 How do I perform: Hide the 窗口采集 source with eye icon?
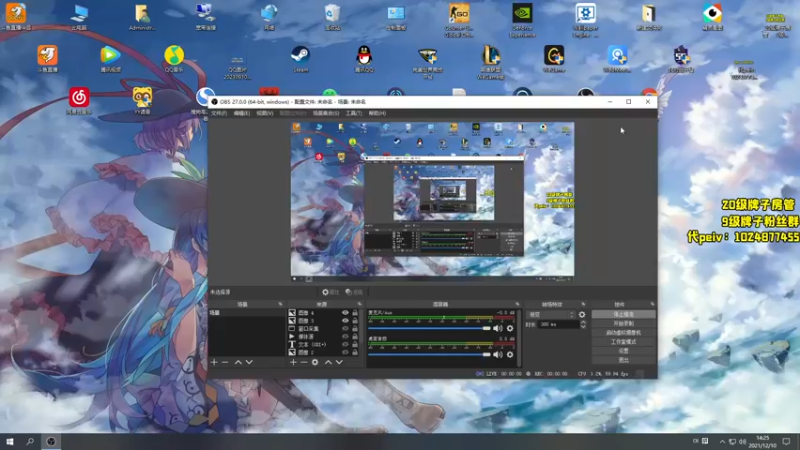coord(346,328)
